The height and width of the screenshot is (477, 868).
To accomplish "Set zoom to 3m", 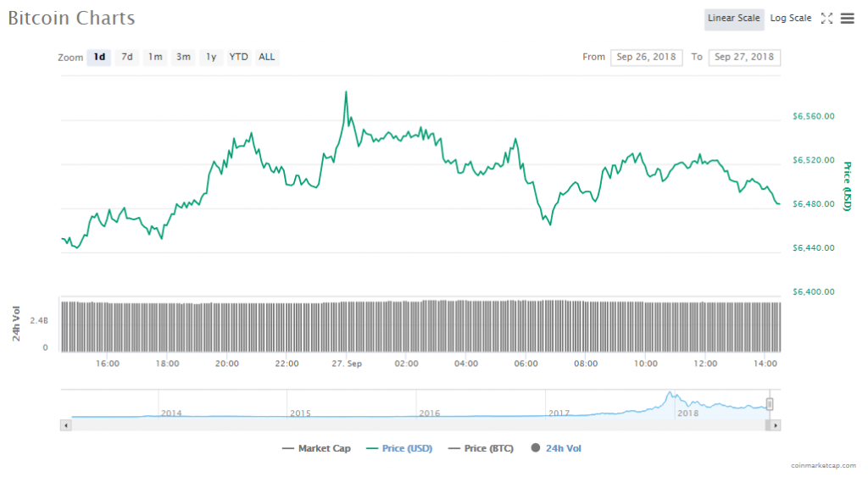I will point(183,58).
